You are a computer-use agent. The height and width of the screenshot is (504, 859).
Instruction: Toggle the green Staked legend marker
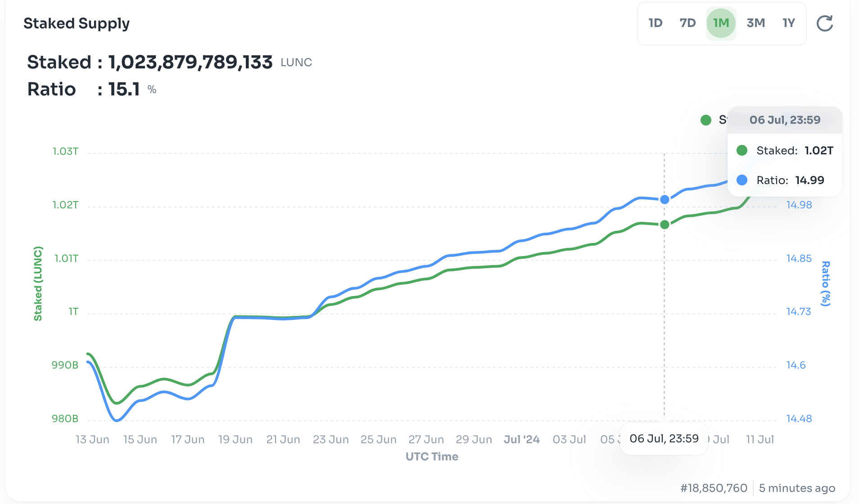[x=705, y=120]
